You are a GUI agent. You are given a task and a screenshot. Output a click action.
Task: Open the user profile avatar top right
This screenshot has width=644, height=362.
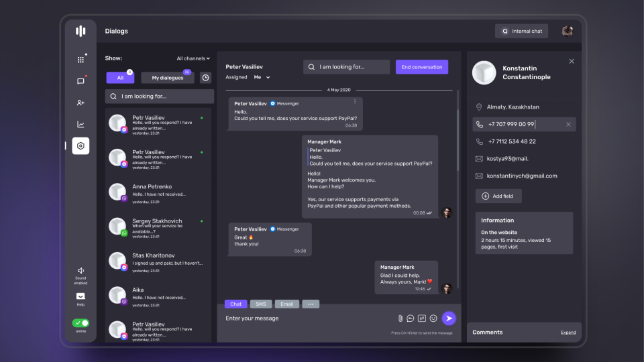coord(568,31)
